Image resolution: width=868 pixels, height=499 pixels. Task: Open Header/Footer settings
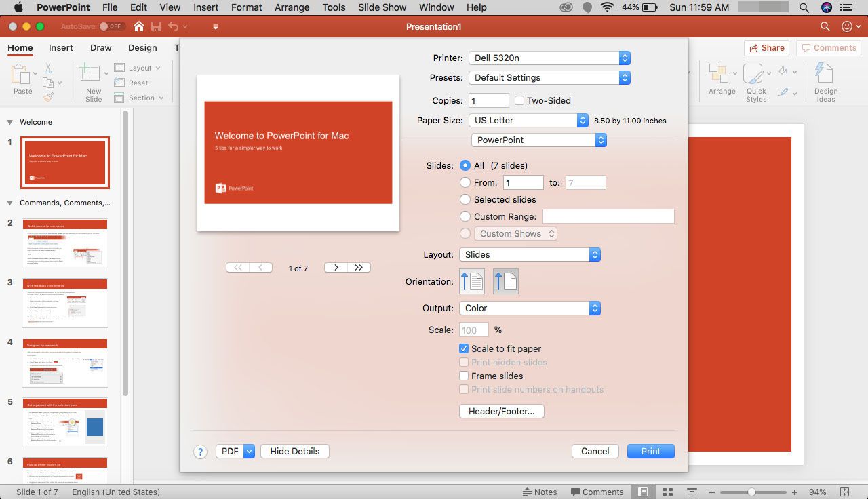pyautogui.click(x=502, y=411)
